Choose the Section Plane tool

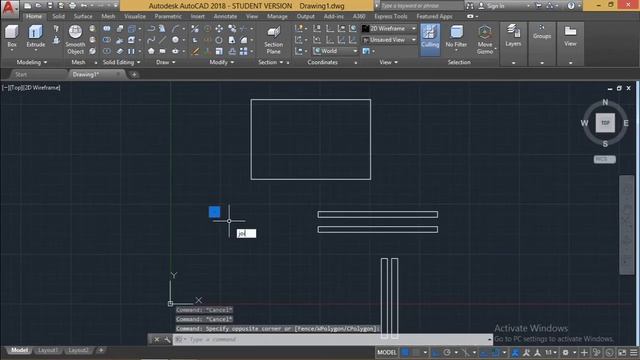[x=273, y=39]
